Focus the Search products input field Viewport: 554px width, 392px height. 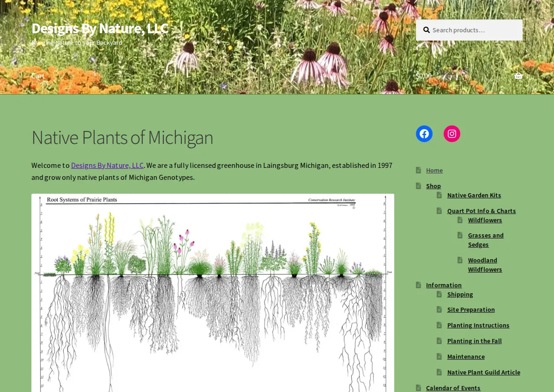coord(469,30)
